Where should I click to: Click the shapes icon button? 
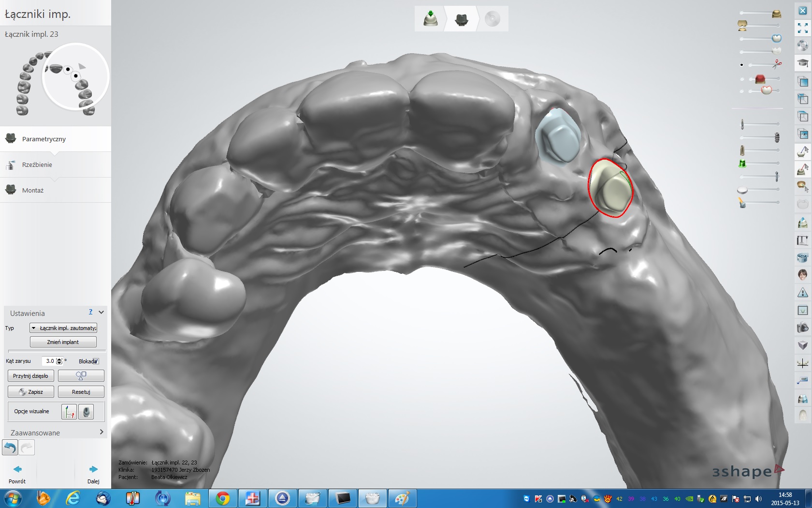[x=81, y=375]
